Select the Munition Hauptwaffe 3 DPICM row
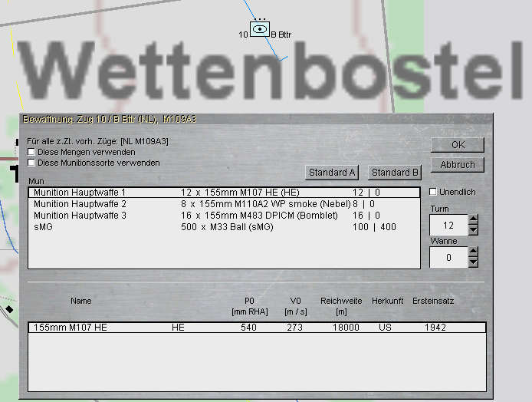 pos(224,216)
